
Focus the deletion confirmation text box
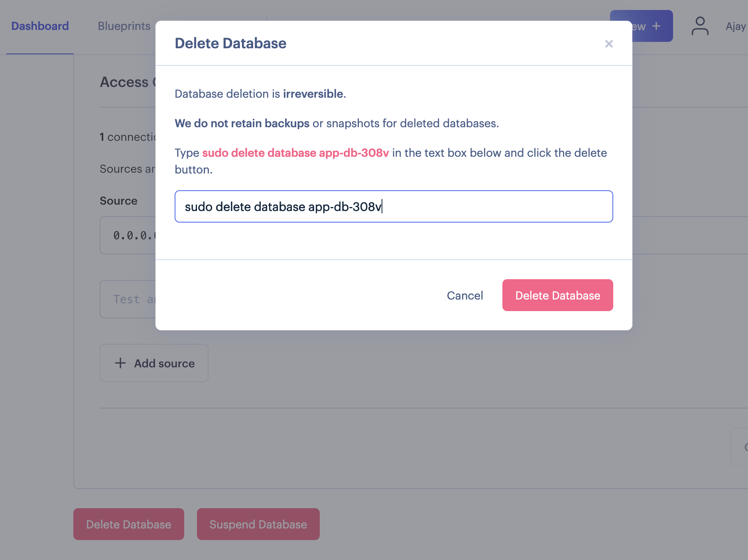[394, 207]
